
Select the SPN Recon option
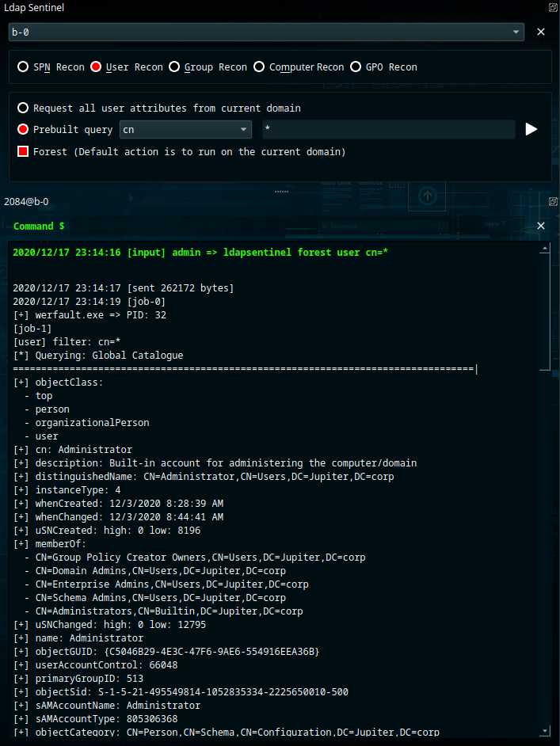tap(23, 67)
